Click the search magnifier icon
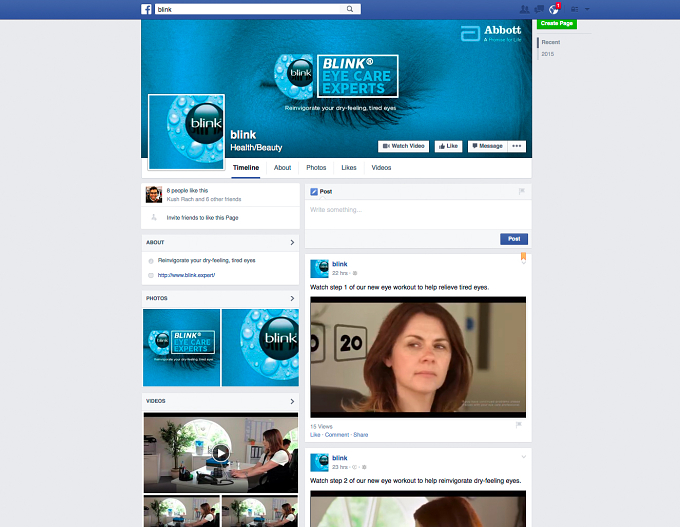680x527 pixels. [350, 9]
